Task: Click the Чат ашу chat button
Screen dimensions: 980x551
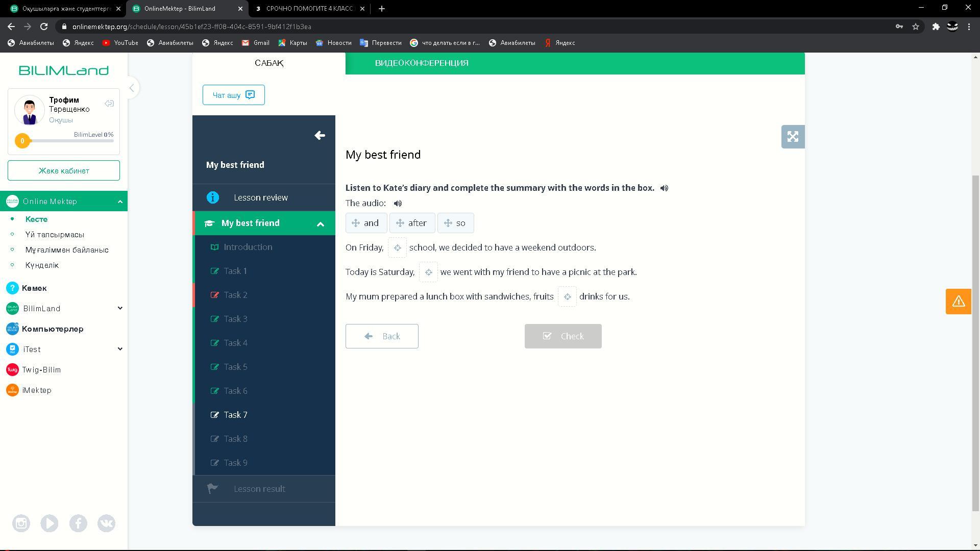Action: (233, 95)
